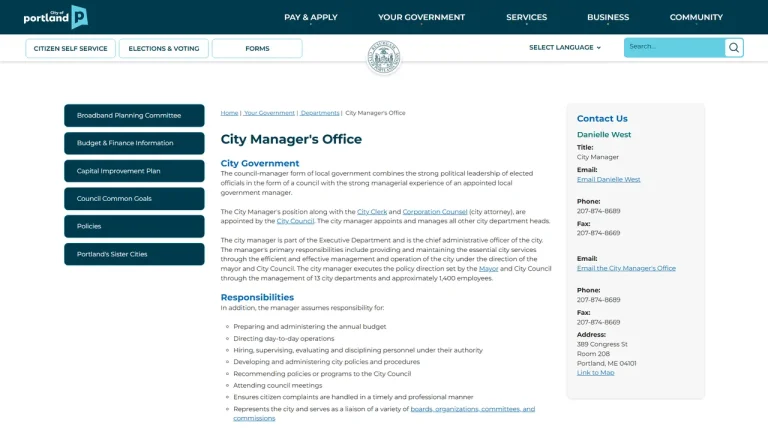Click 'Portland, ME 04101' text
The image size is (768, 432).
[x=606, y=363]
